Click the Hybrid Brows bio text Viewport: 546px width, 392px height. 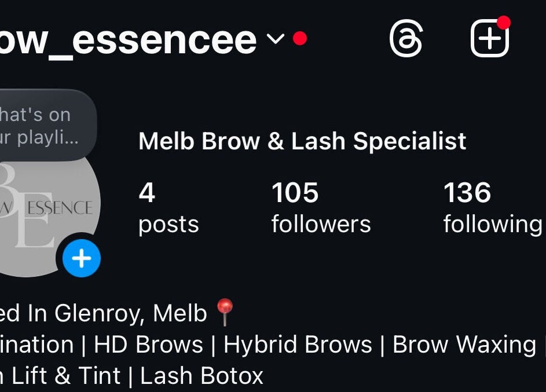click(298, 345)
